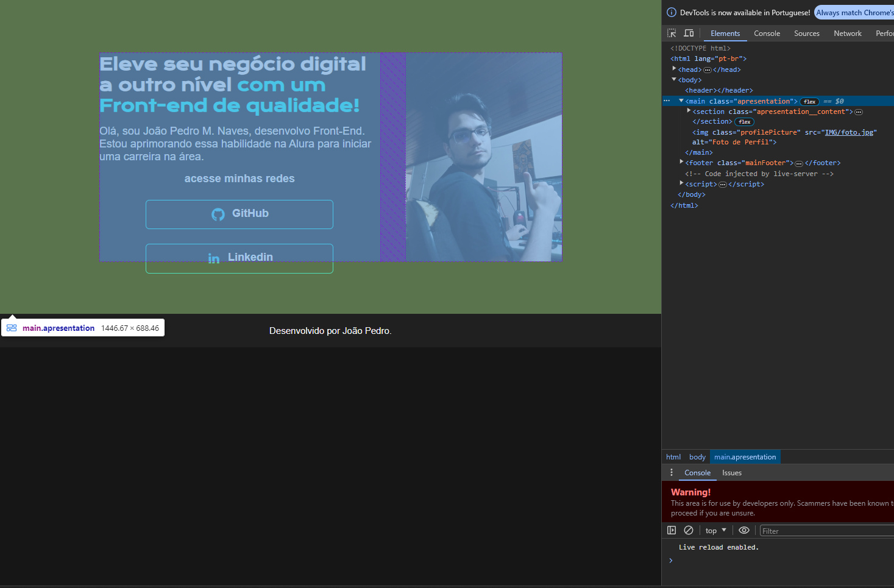Expand the script node
894x588 pixels.
(x=681, y=183)
